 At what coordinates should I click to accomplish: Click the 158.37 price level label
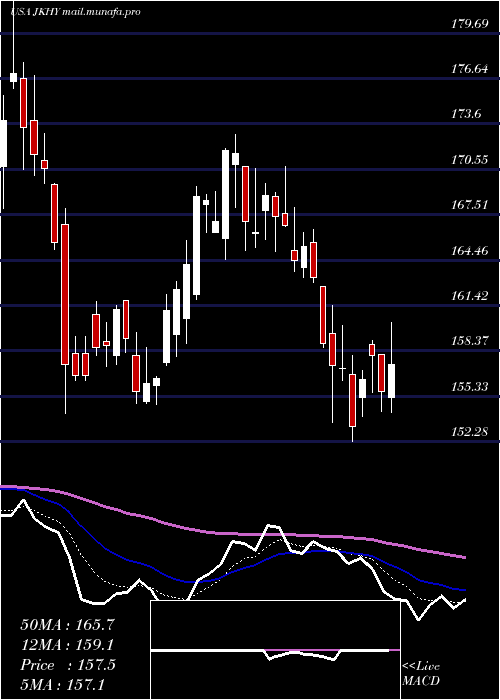click(x=470, y=341)
